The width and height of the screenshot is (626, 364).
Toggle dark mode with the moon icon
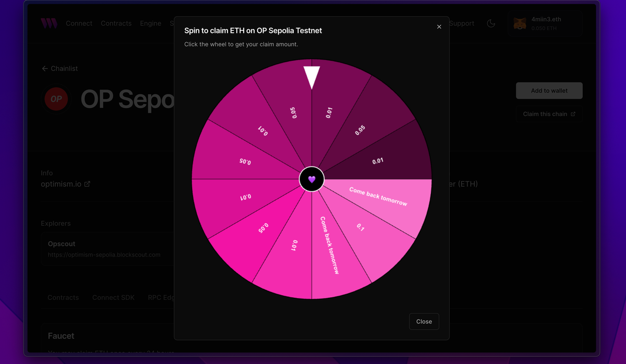(x=491, y=23)
